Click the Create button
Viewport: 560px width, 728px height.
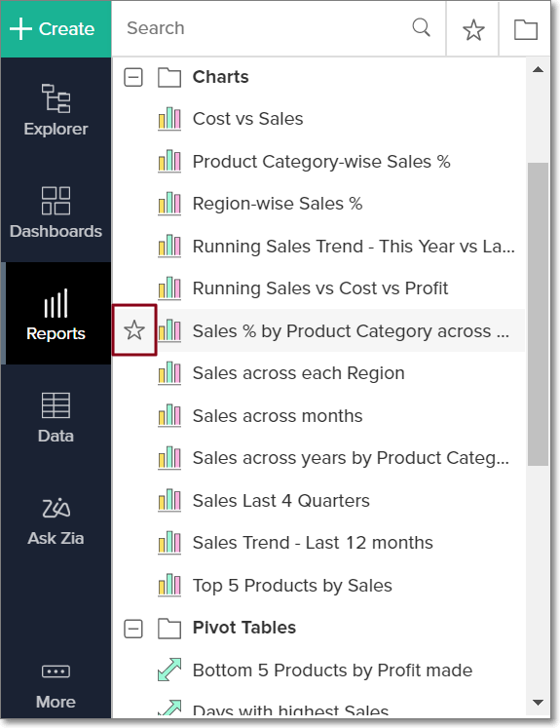point(56,29)
